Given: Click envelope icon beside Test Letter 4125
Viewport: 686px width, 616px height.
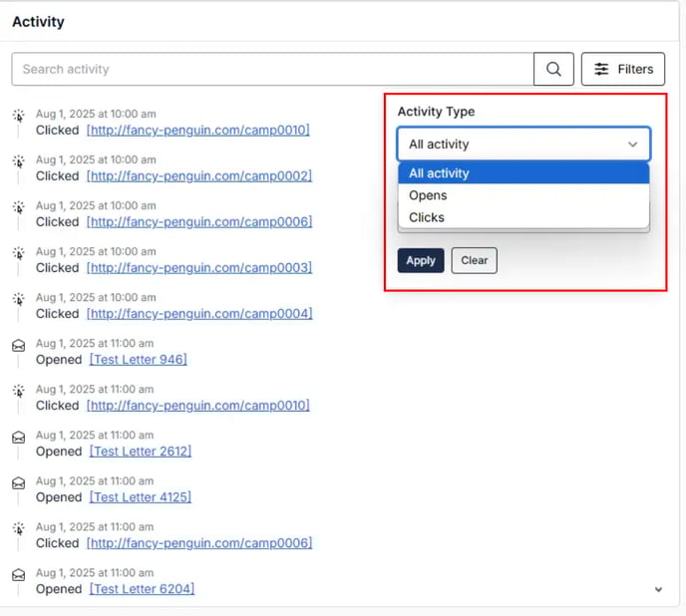Looking at the screenshot, I should click(18, 482).
